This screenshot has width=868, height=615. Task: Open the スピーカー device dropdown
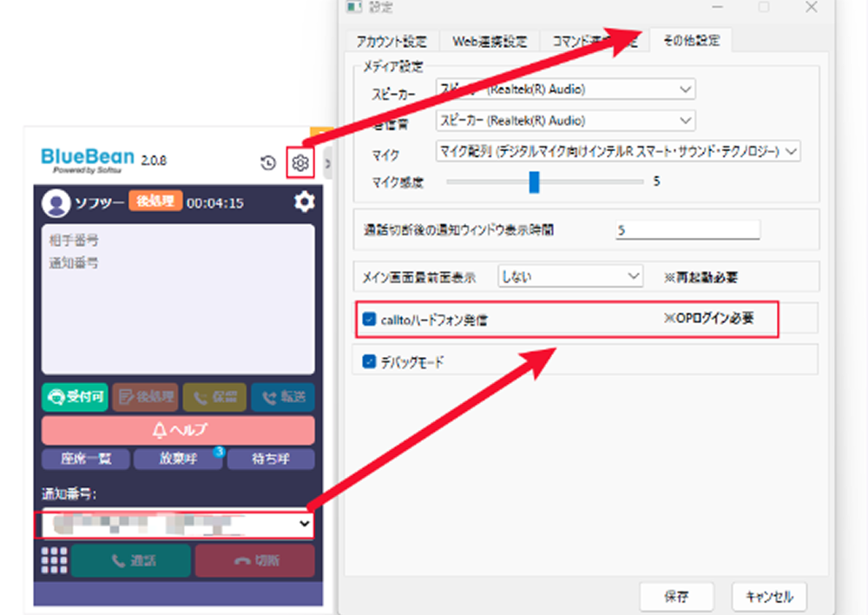(566, 89)
